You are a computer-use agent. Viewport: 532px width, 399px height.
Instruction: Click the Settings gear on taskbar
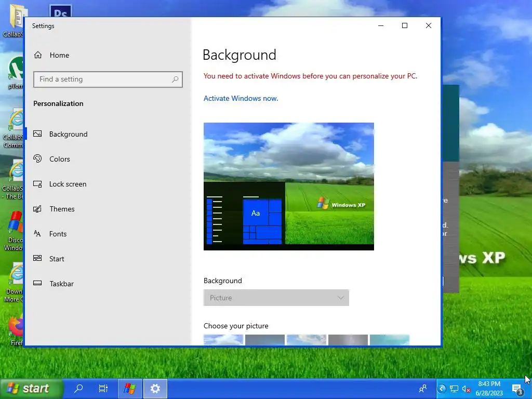click(155, 389)
